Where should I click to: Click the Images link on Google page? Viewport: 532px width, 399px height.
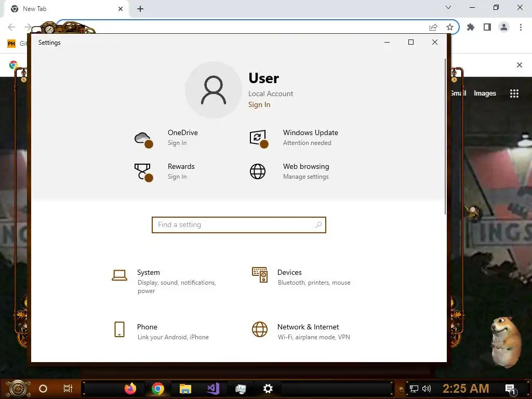[485, 94]
